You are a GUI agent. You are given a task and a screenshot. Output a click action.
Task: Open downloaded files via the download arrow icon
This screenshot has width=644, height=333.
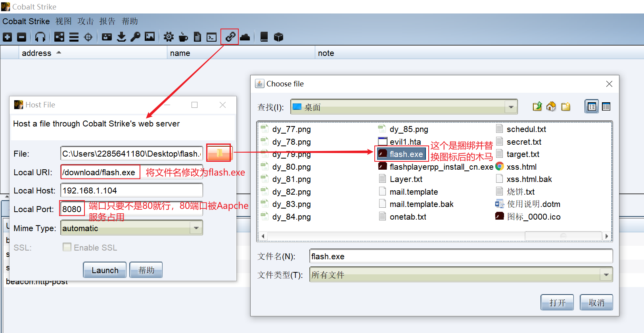pos(121,37)
